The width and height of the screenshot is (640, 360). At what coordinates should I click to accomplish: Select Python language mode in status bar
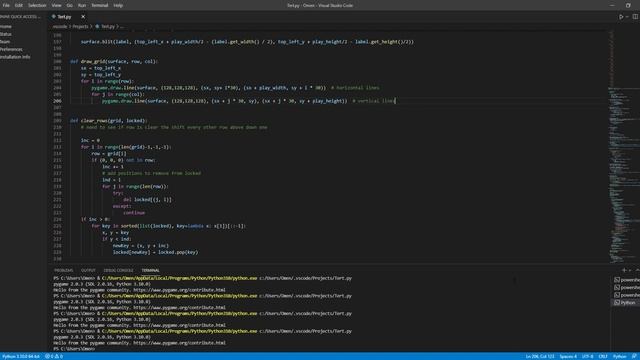(620, 356)
